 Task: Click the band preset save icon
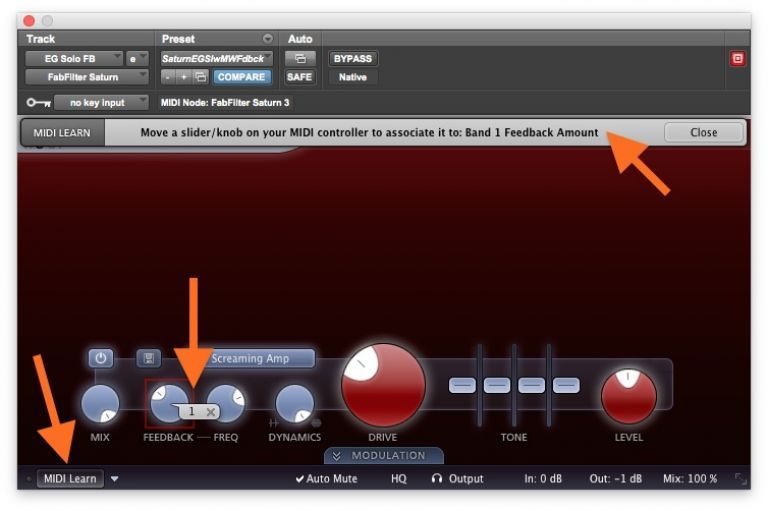(x=149, y=358)
